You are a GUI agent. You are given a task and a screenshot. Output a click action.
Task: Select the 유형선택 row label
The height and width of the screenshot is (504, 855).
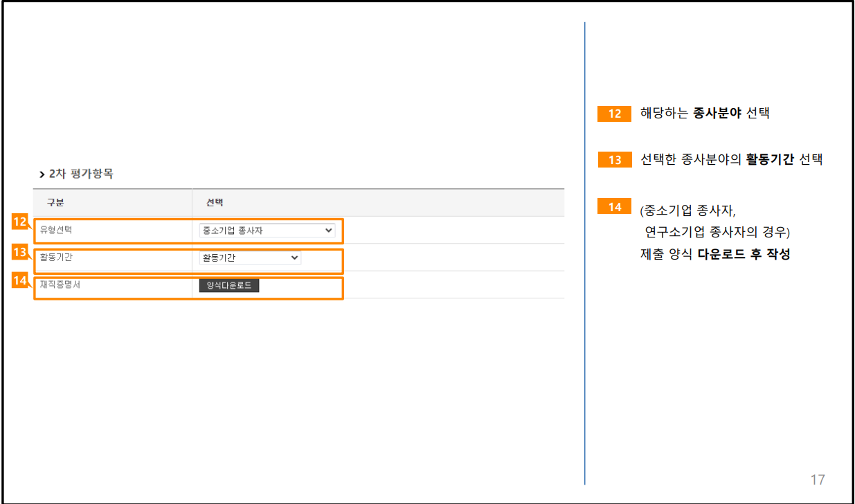57,231
